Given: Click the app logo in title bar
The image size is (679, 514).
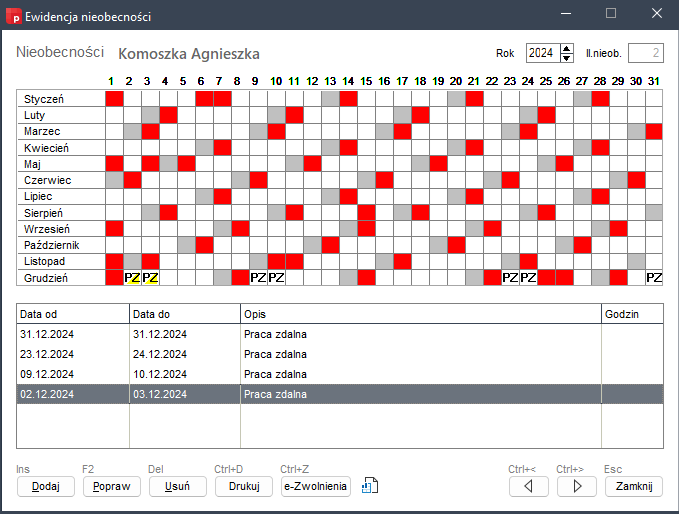Looking at the screenshot, I should tap(14, 14).
